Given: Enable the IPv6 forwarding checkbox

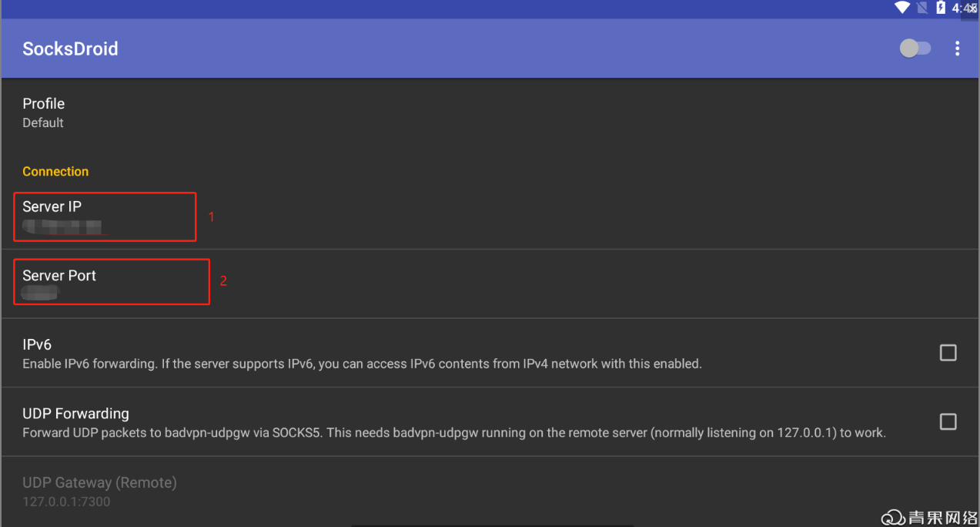Looking at the screenshot, I should coord(948,353).
